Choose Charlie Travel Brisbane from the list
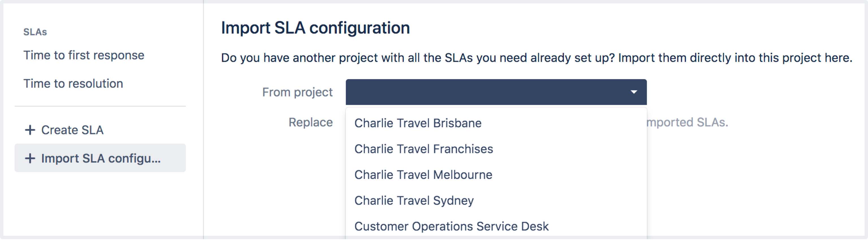The image size is (868, 240). 418,123
